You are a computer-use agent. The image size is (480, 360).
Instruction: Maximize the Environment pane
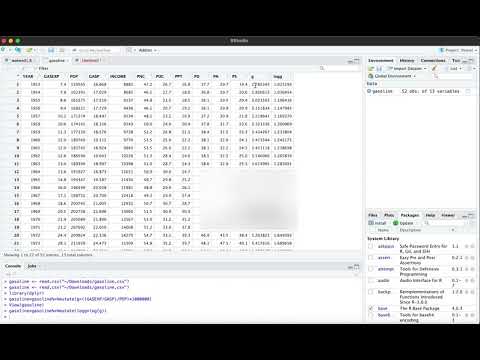[x=472, y=61]
